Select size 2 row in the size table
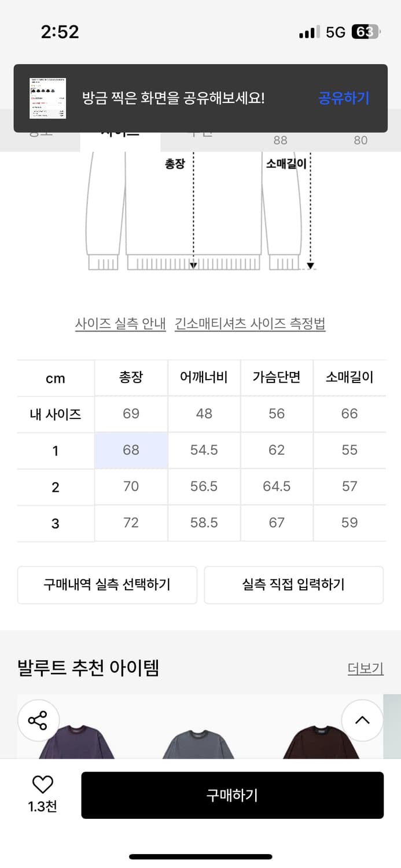Image resolution: width=401 pixels, height=868 pixels. coord(55,487)
